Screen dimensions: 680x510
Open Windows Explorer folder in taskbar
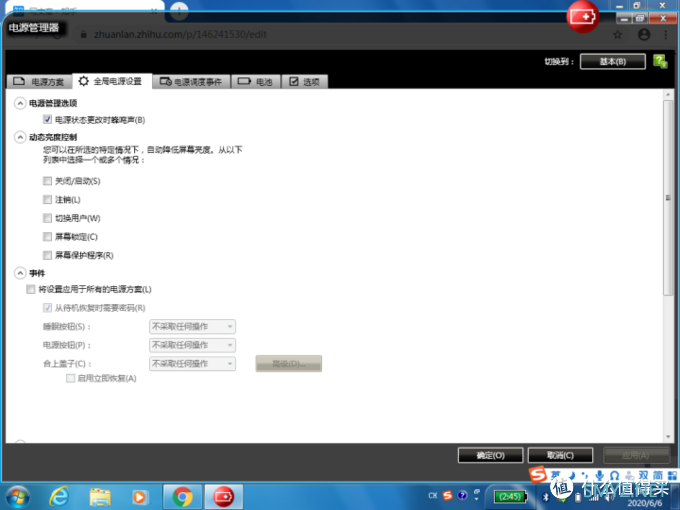[x=100, y=496]
